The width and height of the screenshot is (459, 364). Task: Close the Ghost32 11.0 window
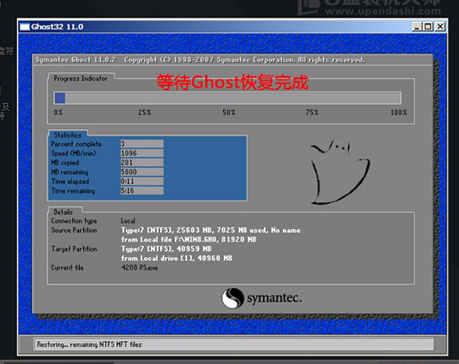click(x=440, y=27)
